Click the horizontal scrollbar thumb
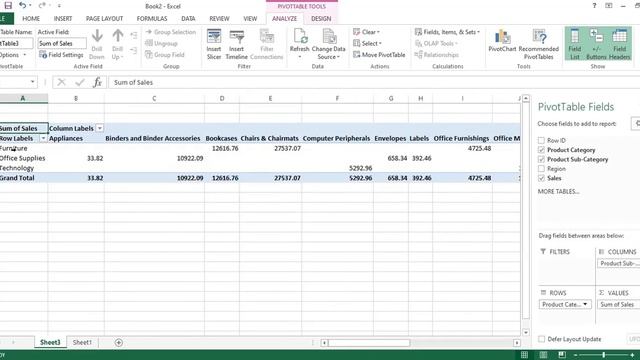Screen dimensions: 640x360 coord(369,343)
